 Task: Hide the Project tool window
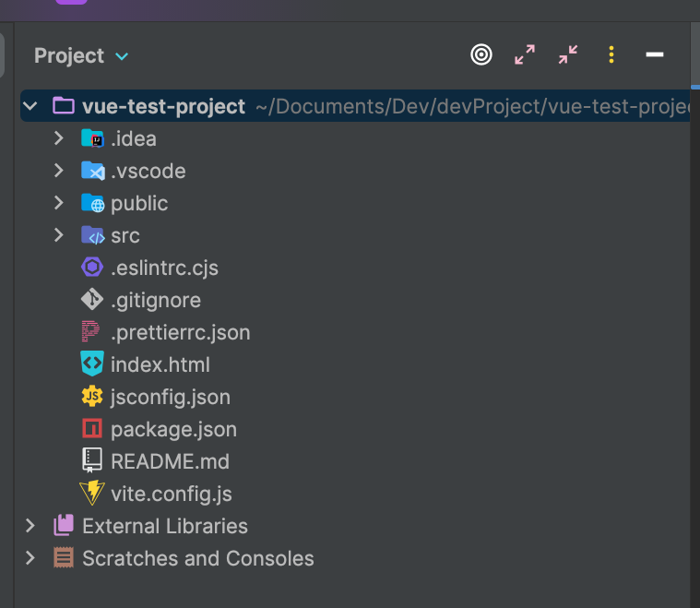(655, 54)
